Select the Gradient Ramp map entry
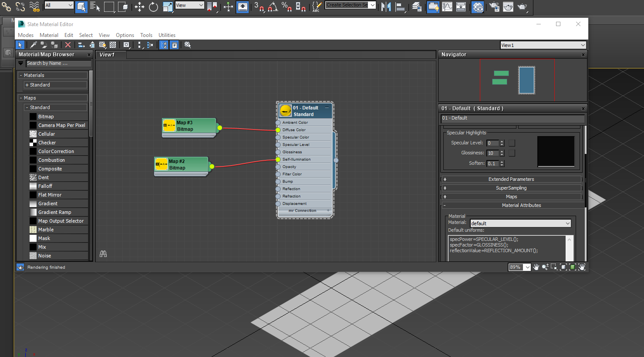Image resolution: width=644 pixels, height=357 pixels. point(54,212)
